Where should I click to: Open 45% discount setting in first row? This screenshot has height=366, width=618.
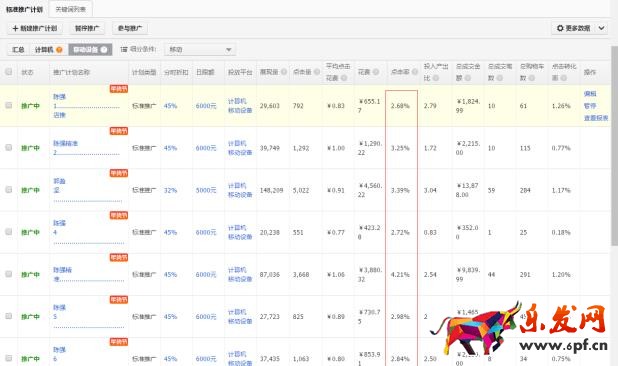(170, 106)
